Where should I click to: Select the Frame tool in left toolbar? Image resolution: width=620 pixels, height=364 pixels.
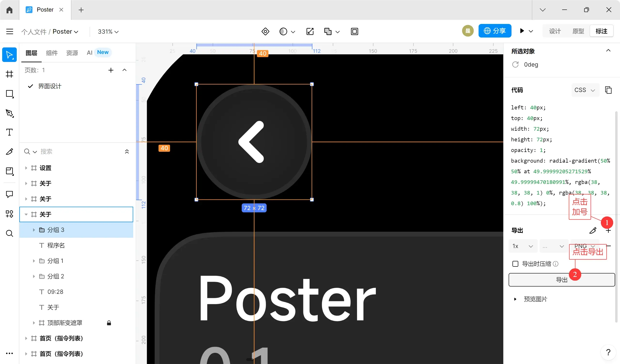[x=9, y=74]
